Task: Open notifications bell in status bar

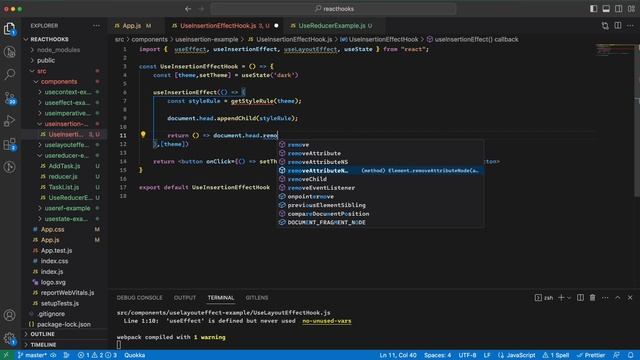Action: [x=631, y=355]
